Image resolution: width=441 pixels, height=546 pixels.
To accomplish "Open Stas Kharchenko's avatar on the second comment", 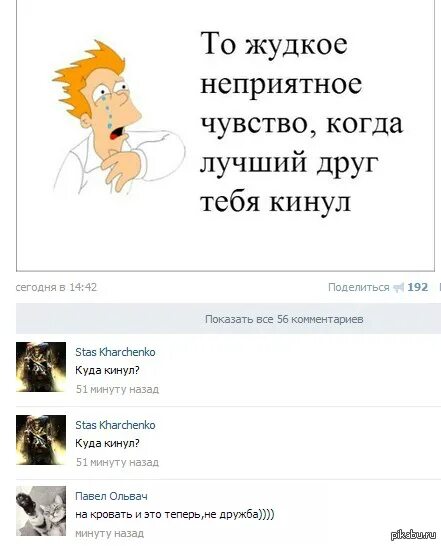I will (41, 440).
